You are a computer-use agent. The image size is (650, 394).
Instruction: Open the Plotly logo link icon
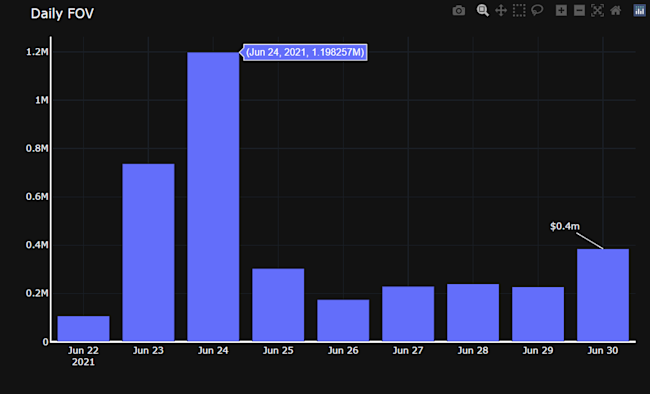(640, 10)
